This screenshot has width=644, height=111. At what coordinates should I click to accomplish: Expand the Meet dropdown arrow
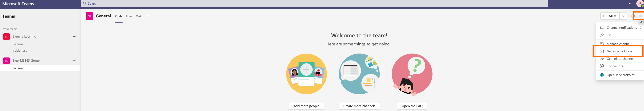(623, 16)
